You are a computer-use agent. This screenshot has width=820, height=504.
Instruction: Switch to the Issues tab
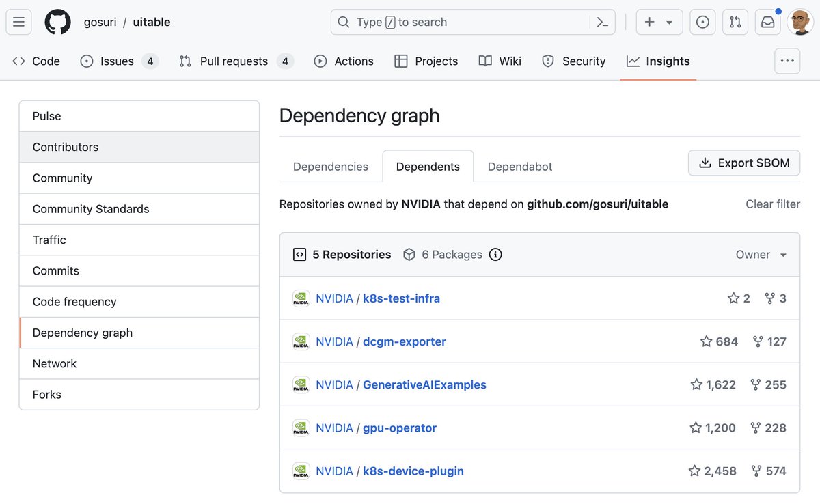point(119,61)
